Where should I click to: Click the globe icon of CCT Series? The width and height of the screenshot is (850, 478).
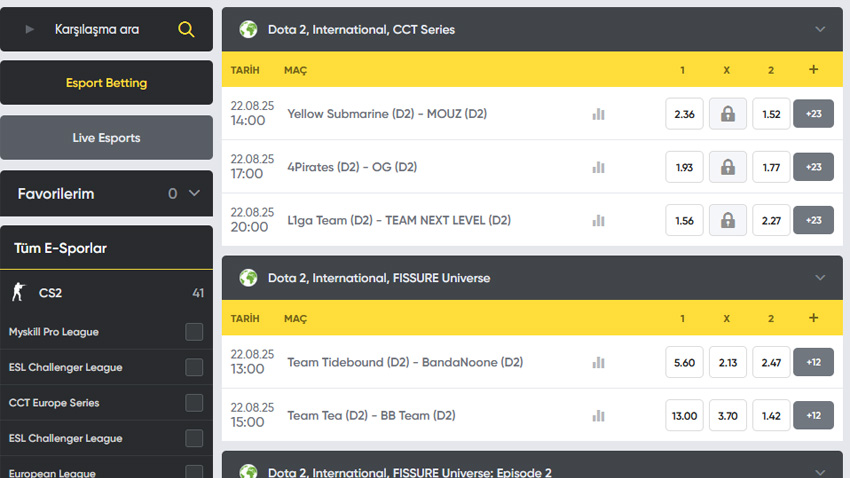[248, 29]
